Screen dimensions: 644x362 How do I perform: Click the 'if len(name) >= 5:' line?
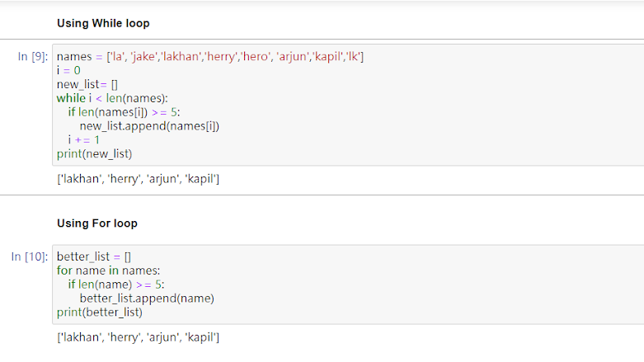pos(115,284)
